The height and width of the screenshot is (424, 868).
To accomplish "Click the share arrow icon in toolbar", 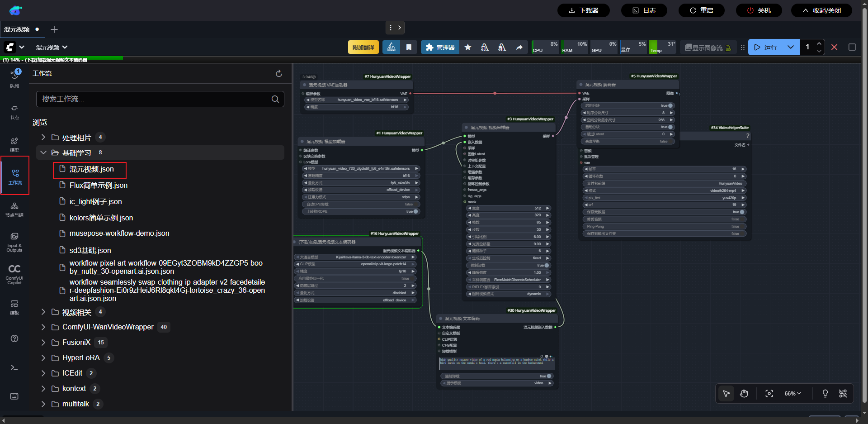I will click(519, 47).
